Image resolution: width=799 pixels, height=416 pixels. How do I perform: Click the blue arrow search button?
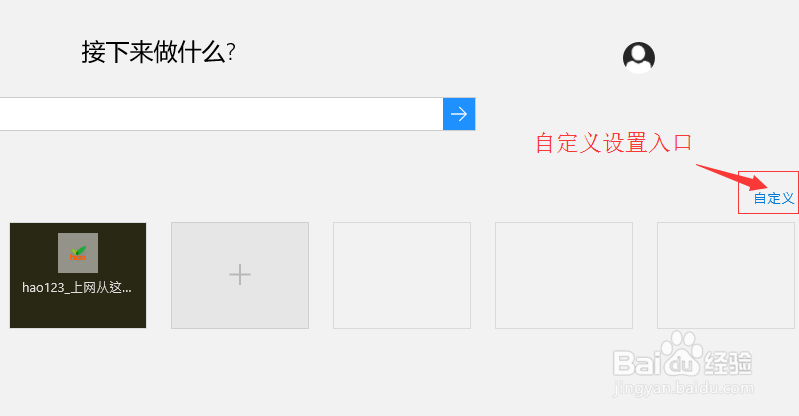tap(459, 114)
